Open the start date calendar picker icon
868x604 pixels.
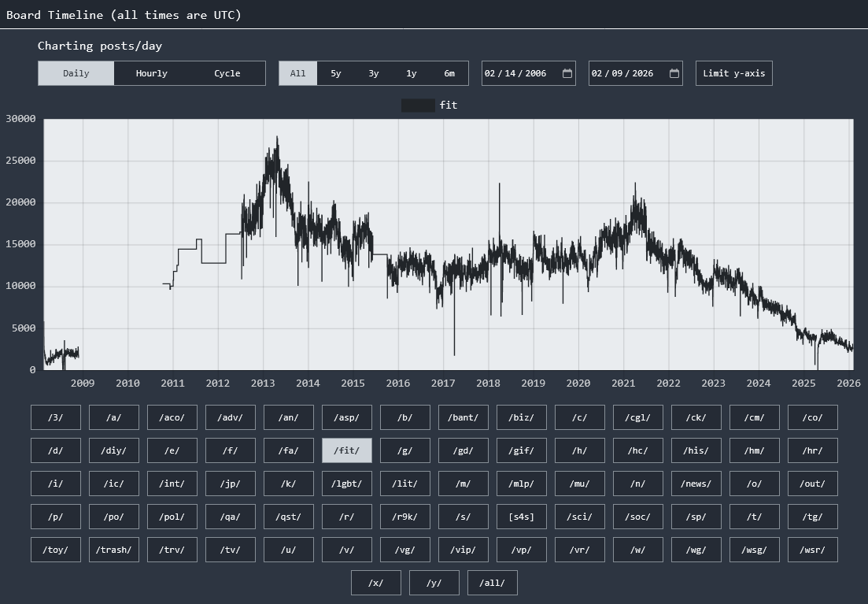point(567,74)
